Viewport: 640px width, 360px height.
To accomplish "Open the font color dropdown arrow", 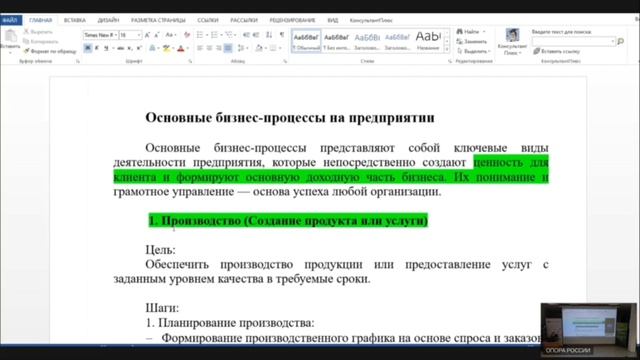I will point(188,48).
